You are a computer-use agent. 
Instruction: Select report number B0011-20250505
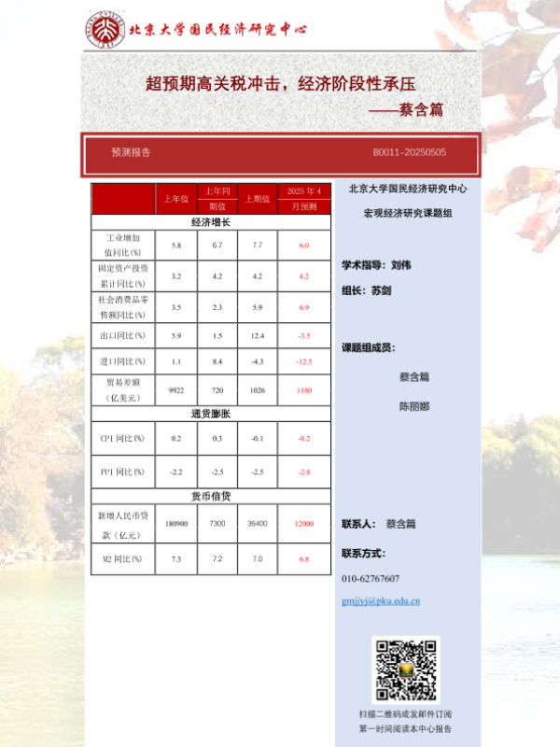tap(409, 152)
